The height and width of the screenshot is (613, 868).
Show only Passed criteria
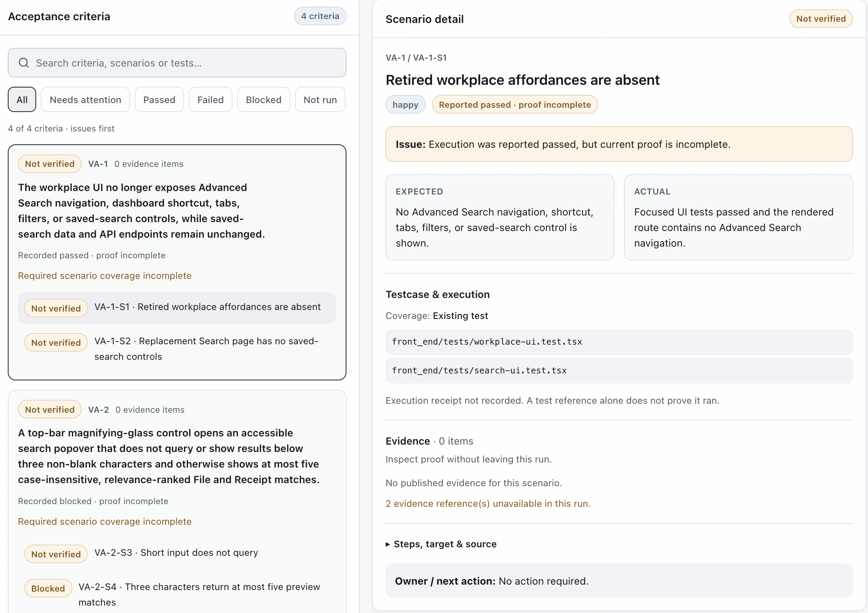coord(159,100)
